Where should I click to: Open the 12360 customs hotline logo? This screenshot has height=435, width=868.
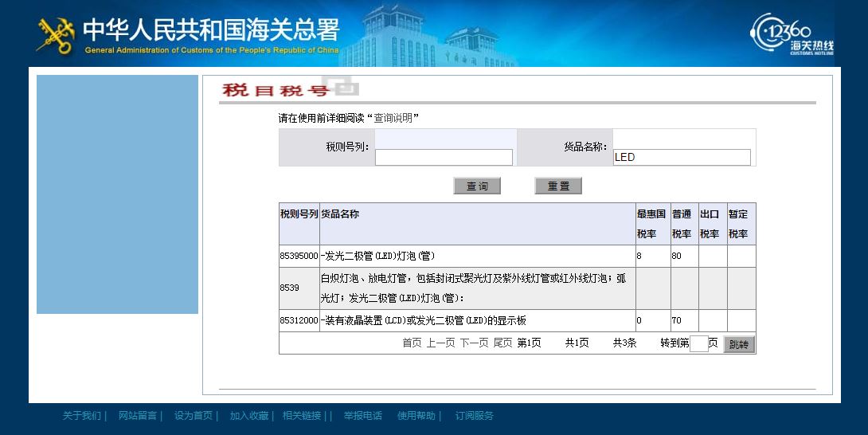tap(792, 34)
